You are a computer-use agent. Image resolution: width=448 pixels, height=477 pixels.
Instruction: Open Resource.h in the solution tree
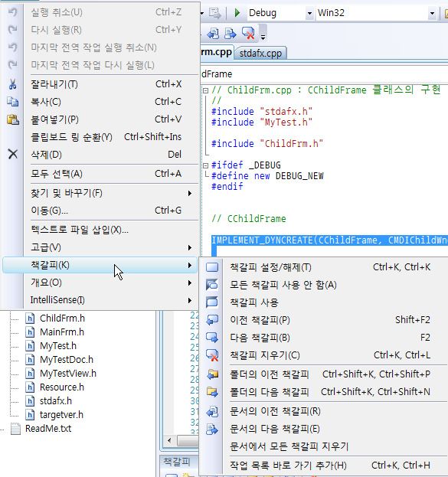point(62,387)
